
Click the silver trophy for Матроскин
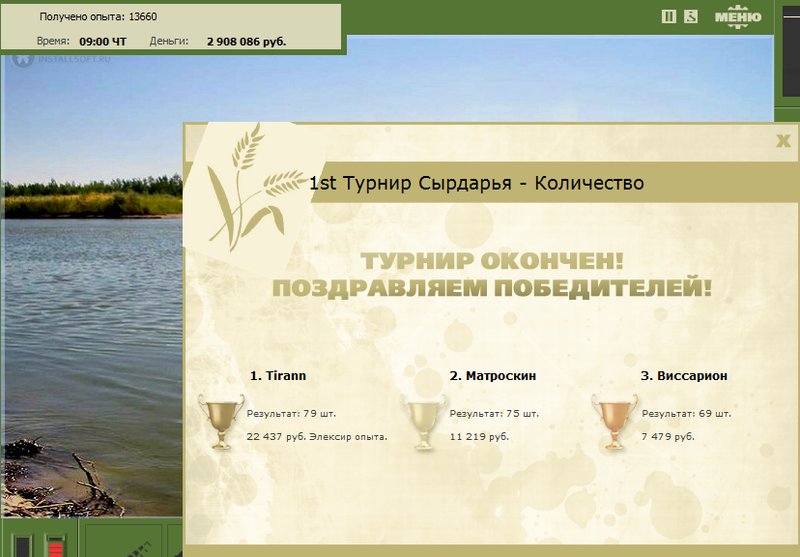(x=423, y=421)
